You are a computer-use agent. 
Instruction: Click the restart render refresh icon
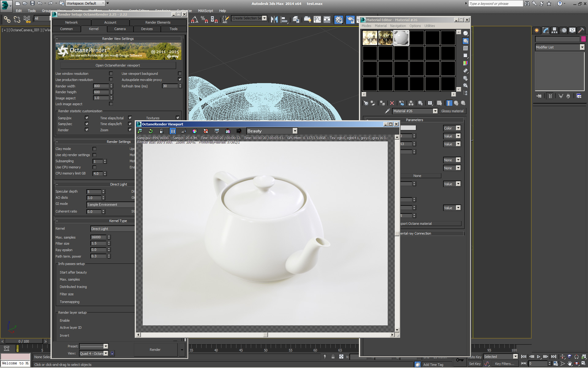(x=150, y=131)
